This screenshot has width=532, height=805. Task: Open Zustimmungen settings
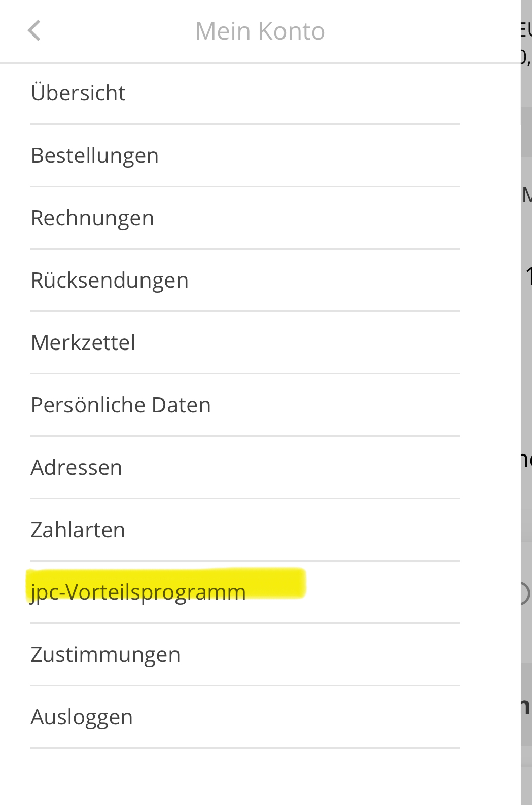pyautogui.click(x=105, y=655)
